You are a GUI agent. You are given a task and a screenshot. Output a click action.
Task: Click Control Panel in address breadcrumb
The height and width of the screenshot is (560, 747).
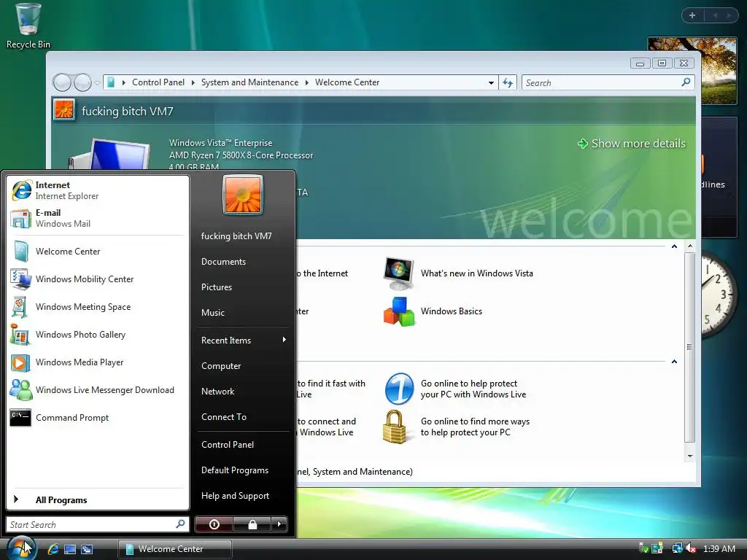[x=158, y=82]
